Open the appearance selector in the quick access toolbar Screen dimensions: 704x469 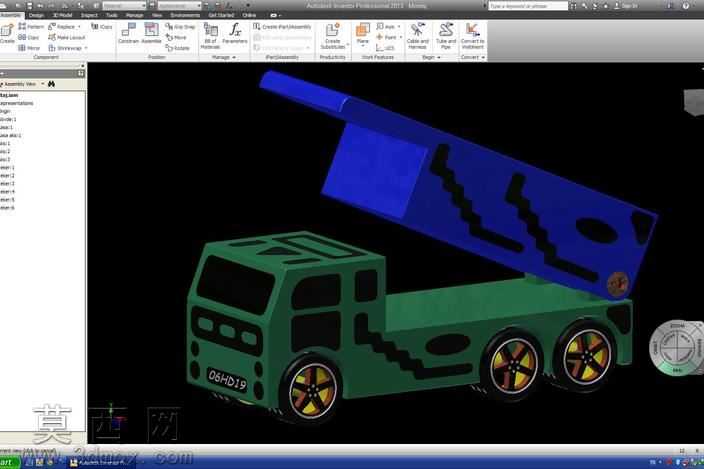pyautogui.click(x=179, y=6)
